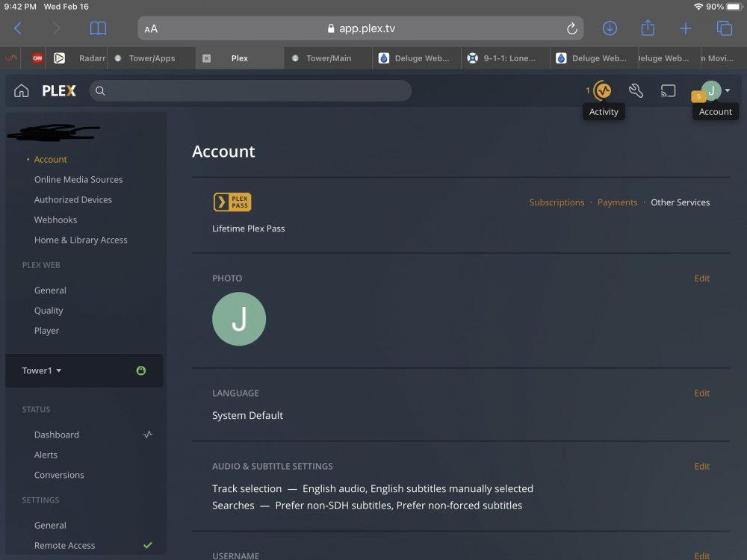Click the PLEX logo
The height and width of the screenshot is (560, 747).
tap(58, 90)
